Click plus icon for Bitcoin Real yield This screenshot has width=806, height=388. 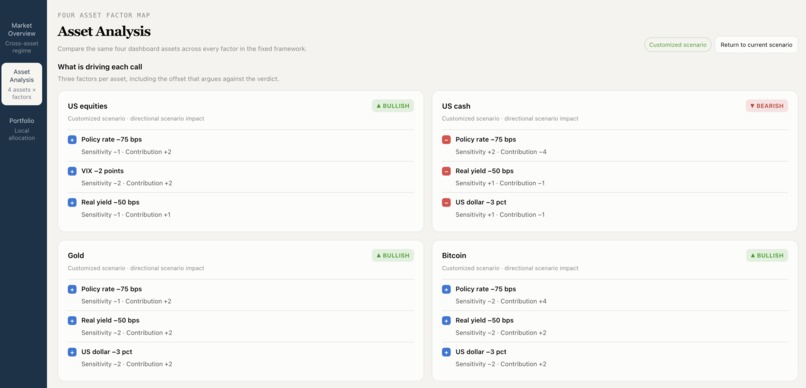pyautogui.click(x=446, y=321)
